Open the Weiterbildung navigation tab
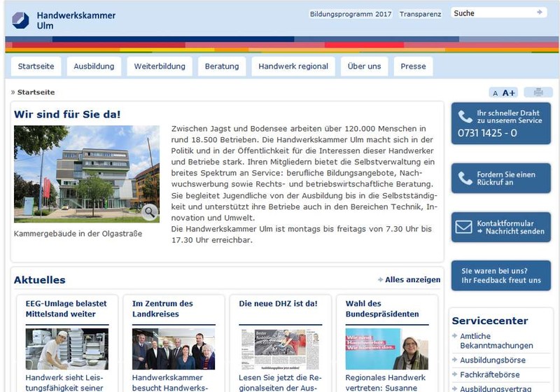The height and width of the screenshot is (392, 560). [160, 66]
